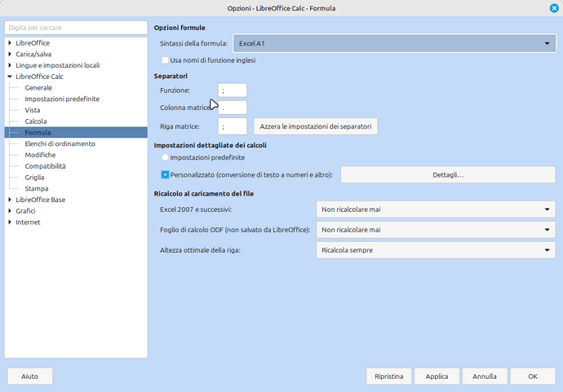Select Generale under LibreOffice Calc
The height and width of the screenshot is (392, 563).
[38, 88]
